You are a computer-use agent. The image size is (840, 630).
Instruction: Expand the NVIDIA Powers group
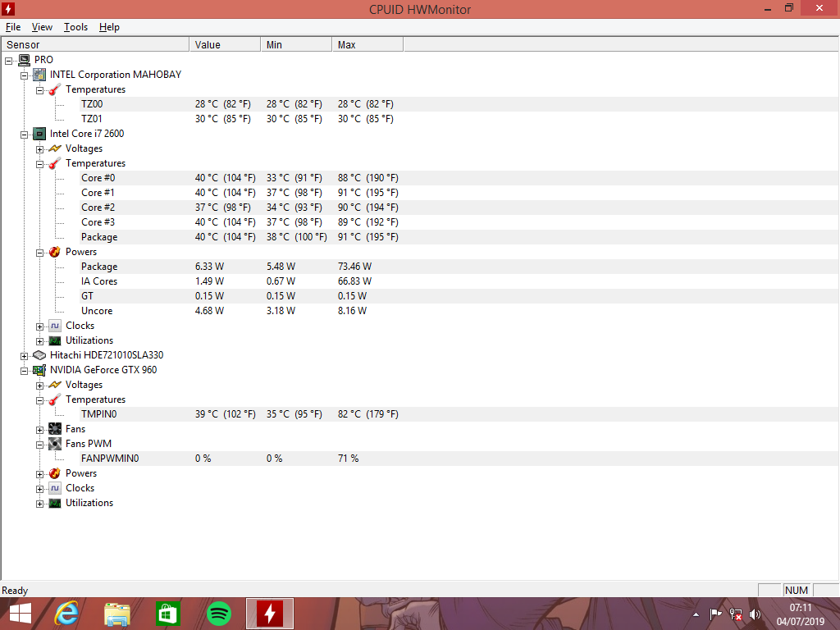pos(39,474)
